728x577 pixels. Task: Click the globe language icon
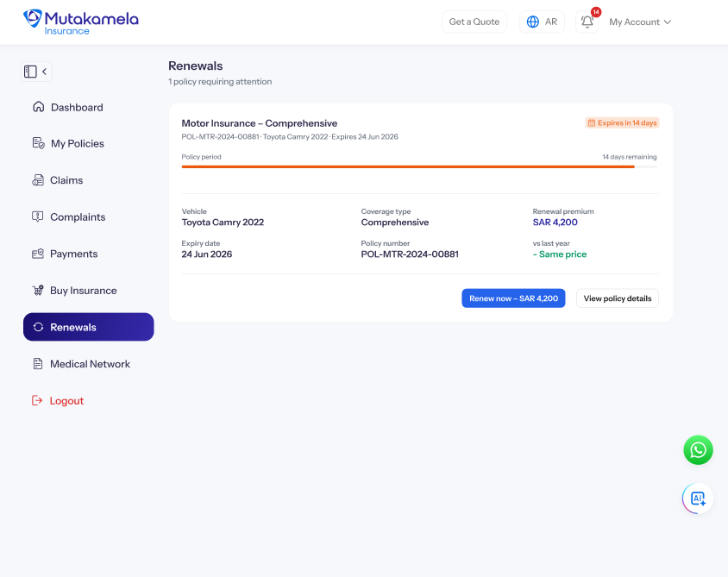533,22
